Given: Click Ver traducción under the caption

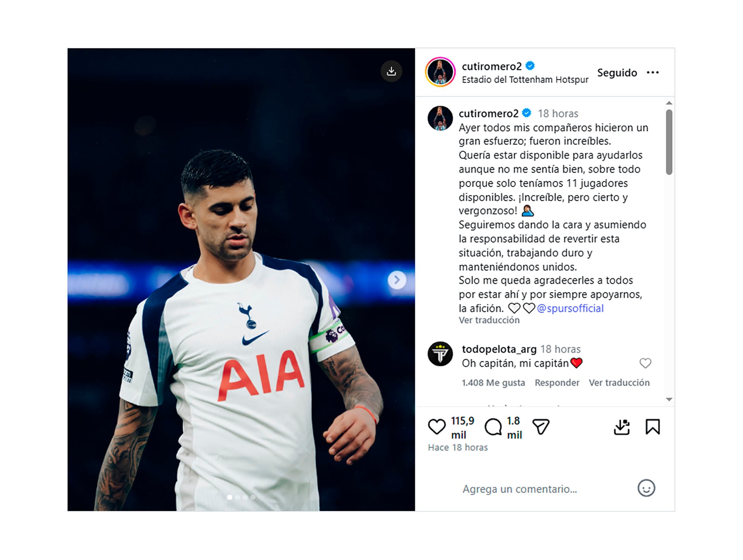Looking at the screenshot, I should click(x=489, y=320).
